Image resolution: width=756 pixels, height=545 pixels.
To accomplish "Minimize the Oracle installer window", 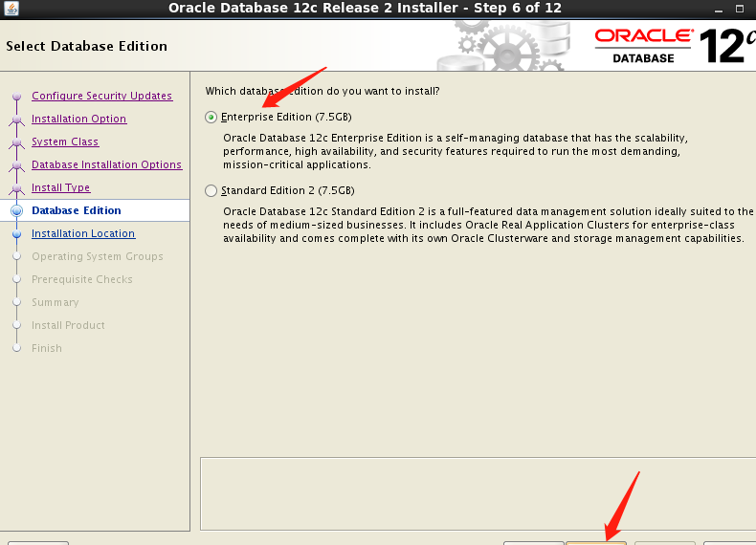I will pyautogui.click(x=719, y=9).
